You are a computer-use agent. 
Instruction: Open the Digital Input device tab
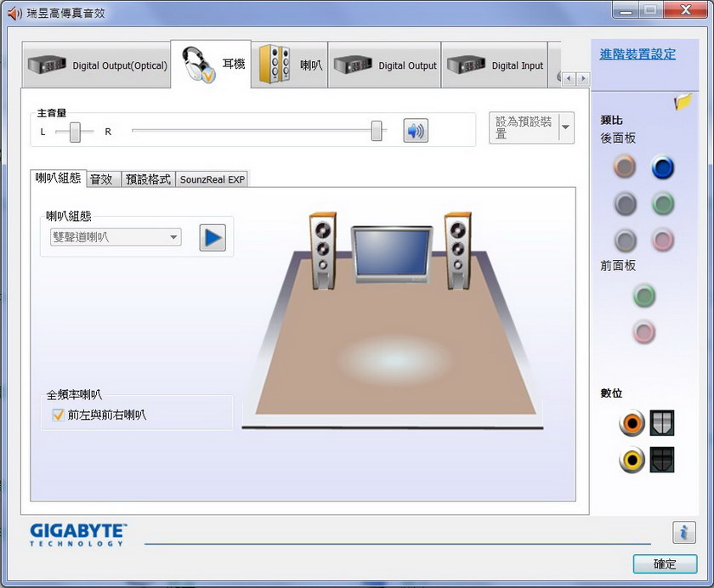[495, 65]
